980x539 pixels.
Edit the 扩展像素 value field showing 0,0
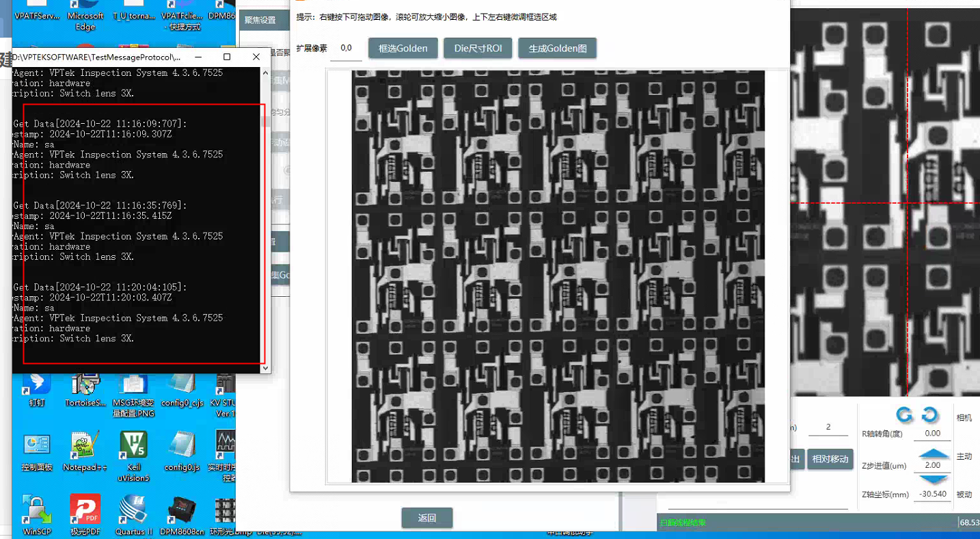(346, 49)
